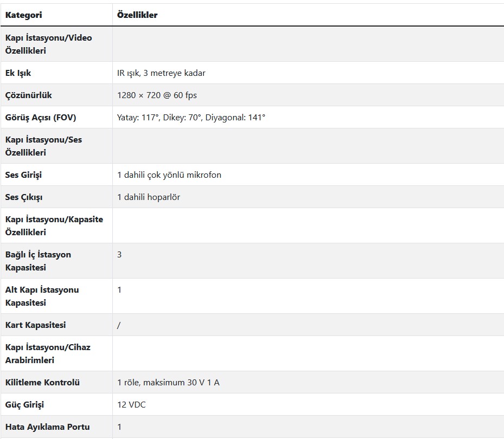Select the Kapı İstasyonu/Video Özellikleri heading

pyautogui.click(x=48, y=44)
